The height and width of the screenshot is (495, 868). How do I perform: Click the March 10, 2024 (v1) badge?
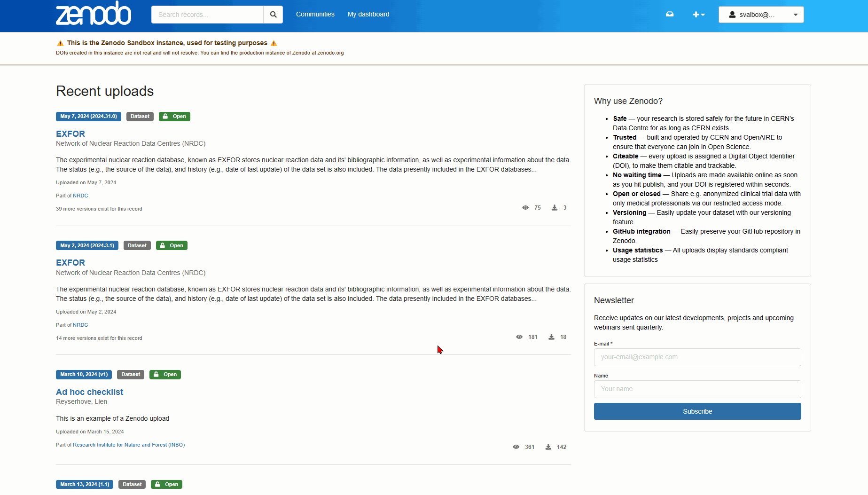(84, 375)
